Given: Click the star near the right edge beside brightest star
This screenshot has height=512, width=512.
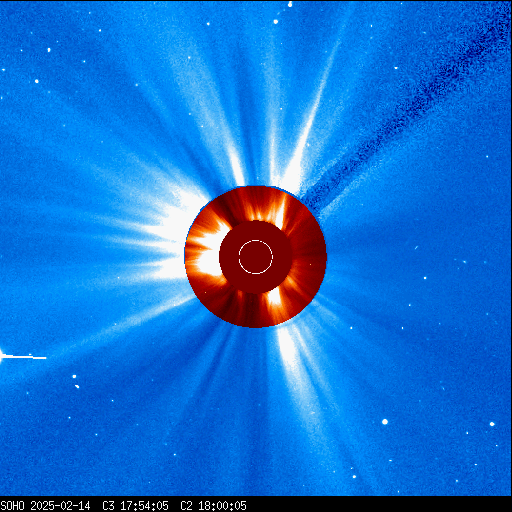Looking at the screenshot, I should pyautogui.click(x=492, y=424).
